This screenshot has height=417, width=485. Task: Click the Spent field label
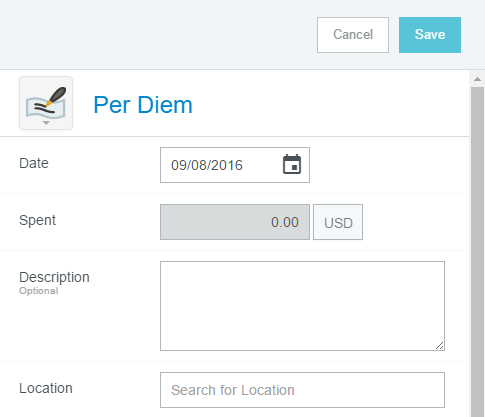coord(37,220)
